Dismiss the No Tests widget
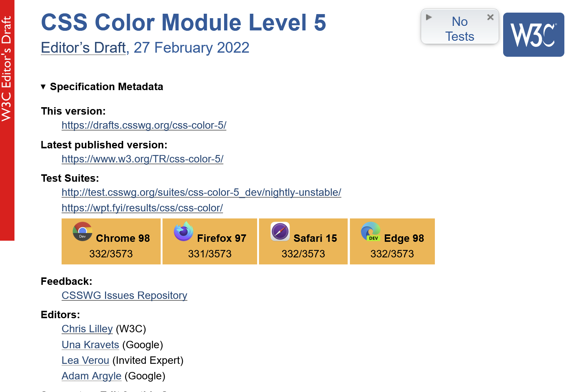This screenshot has width=587, height=392. (490, 17)
